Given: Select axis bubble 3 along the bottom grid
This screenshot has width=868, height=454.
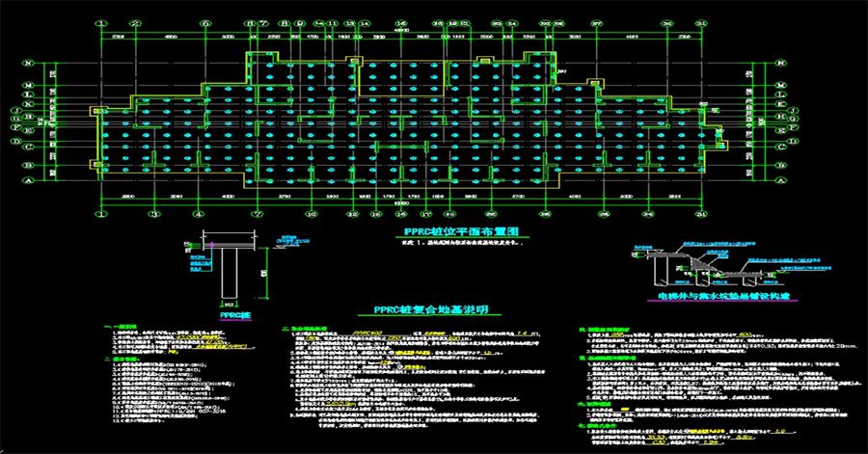Looking at the screenshot, I should pyautogui.click(x=152, y=213).
